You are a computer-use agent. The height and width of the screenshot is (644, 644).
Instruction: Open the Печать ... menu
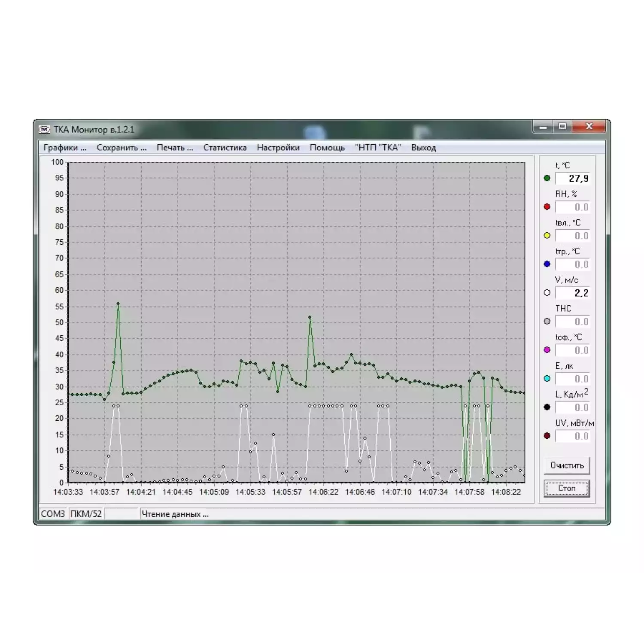175,148
